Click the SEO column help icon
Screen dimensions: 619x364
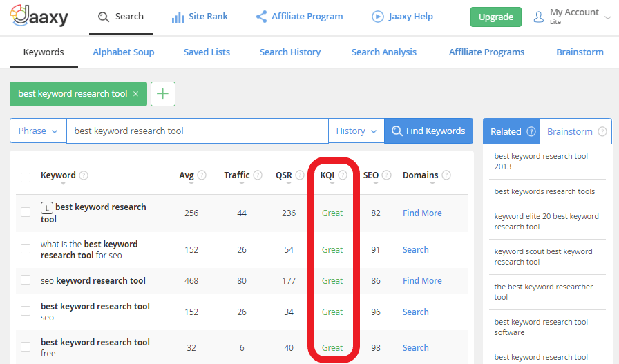(x=387, y=175)
